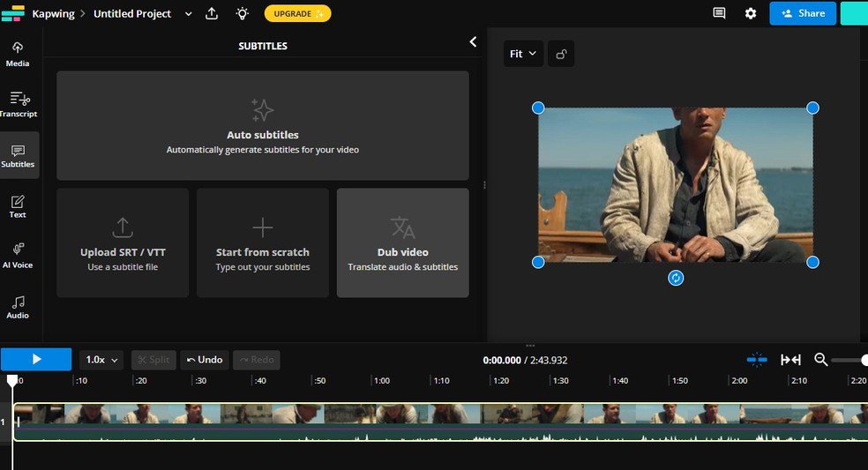Click the bottom-right resize handle of video
This screenshot has height=470, width=868.
pyautogui.click(x=812, y=263)
